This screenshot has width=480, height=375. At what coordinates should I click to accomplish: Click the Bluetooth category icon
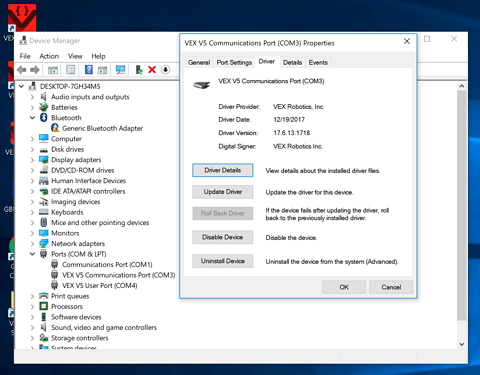(44, 118)
